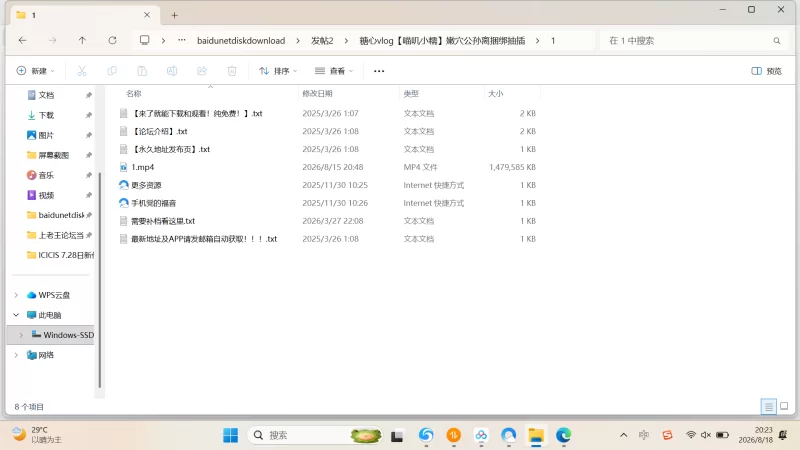This screenshot has width=800, height=450.
Task: Open the 新建 new item dropdown
Action: (36, 71)
